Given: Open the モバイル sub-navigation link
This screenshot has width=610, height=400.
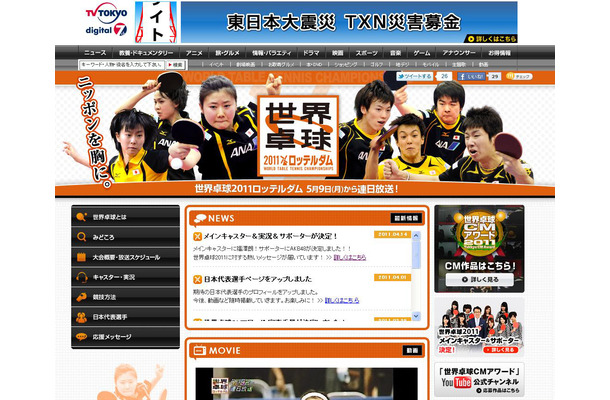Looking at the screenshot, I should coord(431,65).
